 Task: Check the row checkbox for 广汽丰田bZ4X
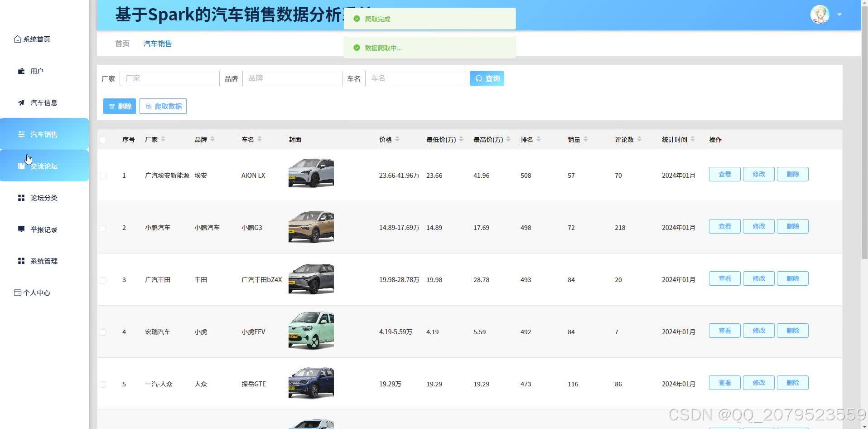coord(103,280)
